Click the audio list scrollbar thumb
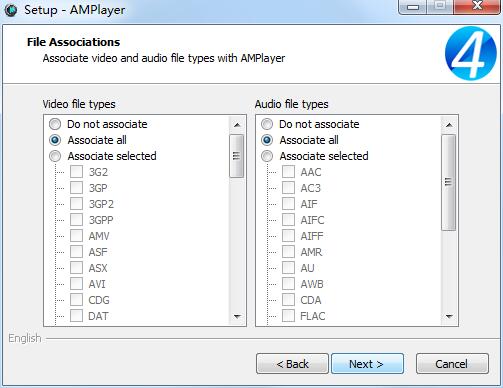 (x=449, y=182)
